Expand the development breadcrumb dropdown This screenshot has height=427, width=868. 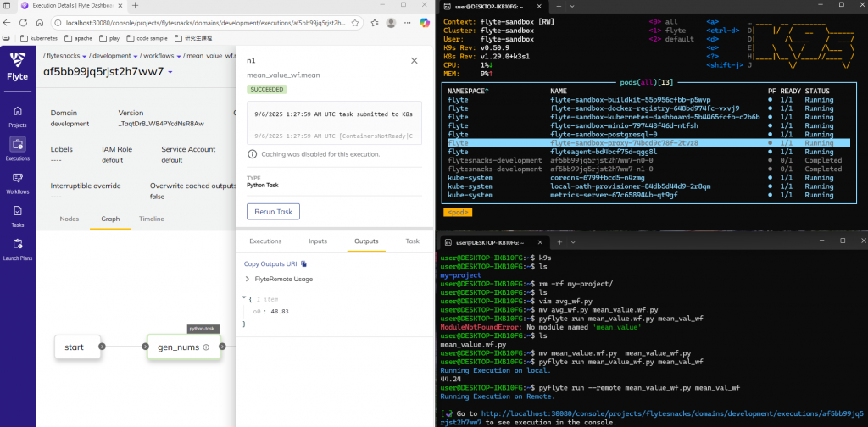(135, 57)
